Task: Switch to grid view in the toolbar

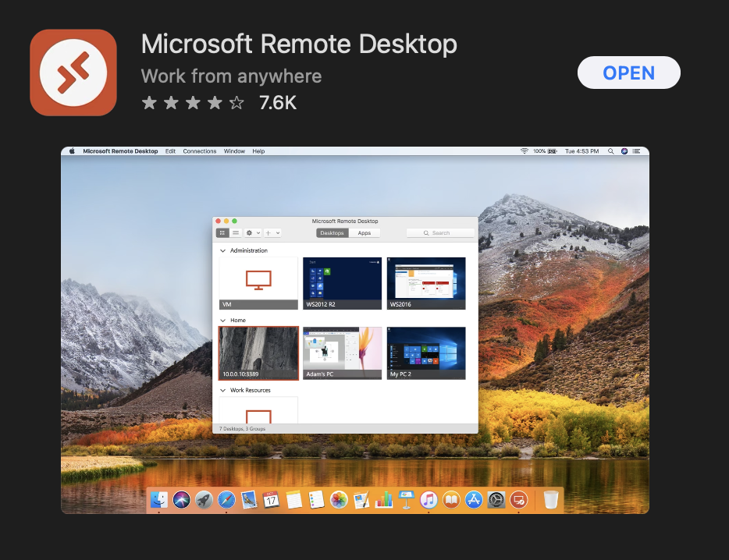Action: [222, 232]
